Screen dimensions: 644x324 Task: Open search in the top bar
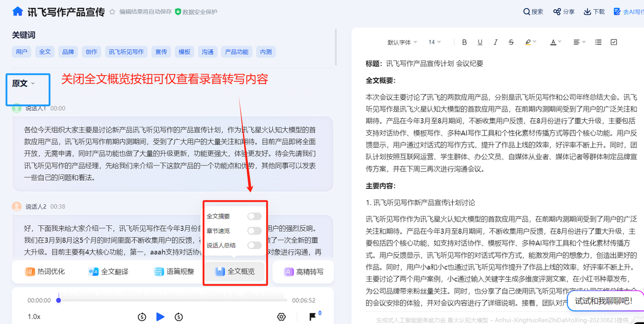[x=533, y=12]
